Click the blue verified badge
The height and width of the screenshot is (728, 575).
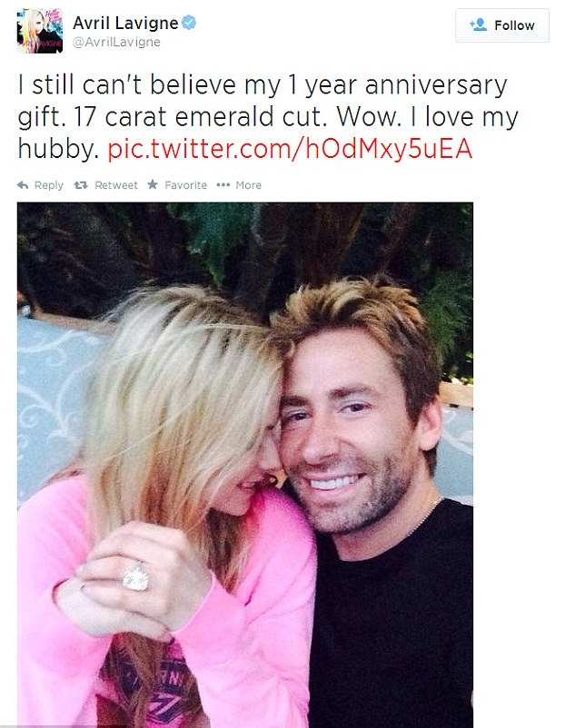pyautogui.click(x=189, y=23)
